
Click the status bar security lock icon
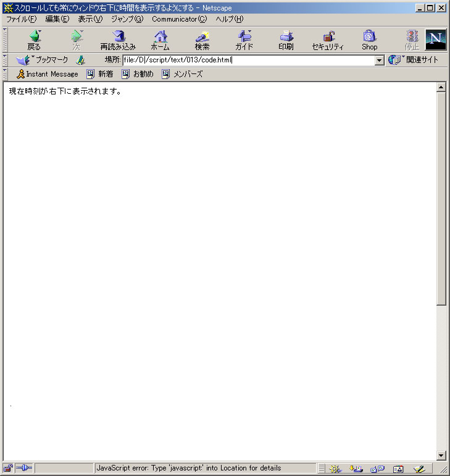pyautogui.click(x=8, y=468)
